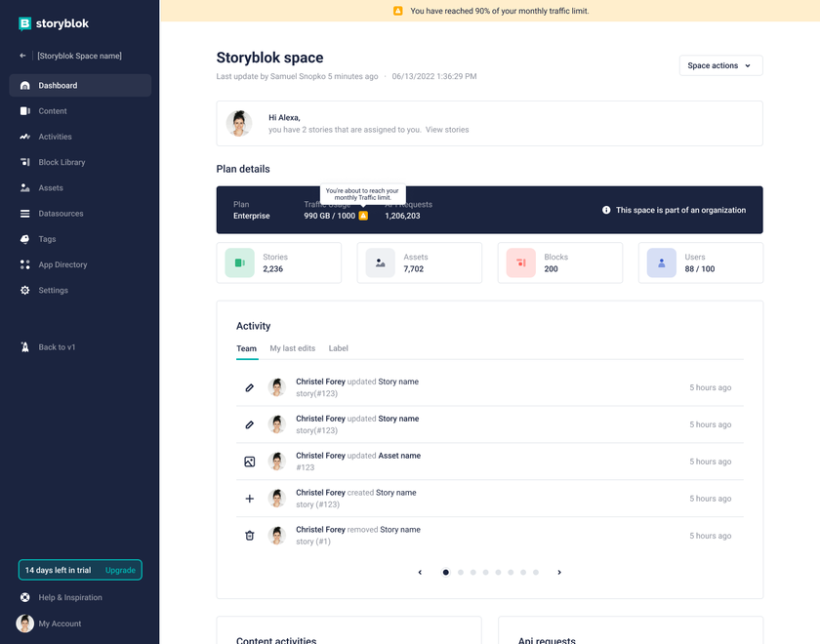This screenshot has height=644, width=820.
Task: Click the Activities graph icon
Action: tap(24, 137)
